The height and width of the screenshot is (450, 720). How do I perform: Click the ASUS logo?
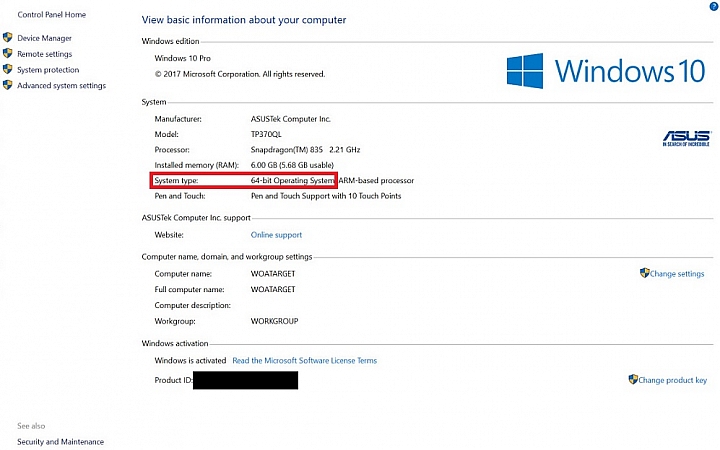coord(686,138)
